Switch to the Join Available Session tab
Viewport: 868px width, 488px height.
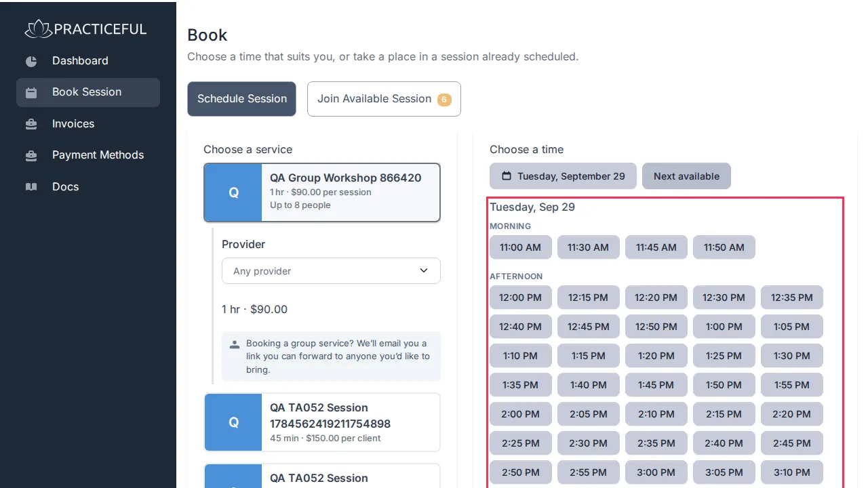coord(384,99)
